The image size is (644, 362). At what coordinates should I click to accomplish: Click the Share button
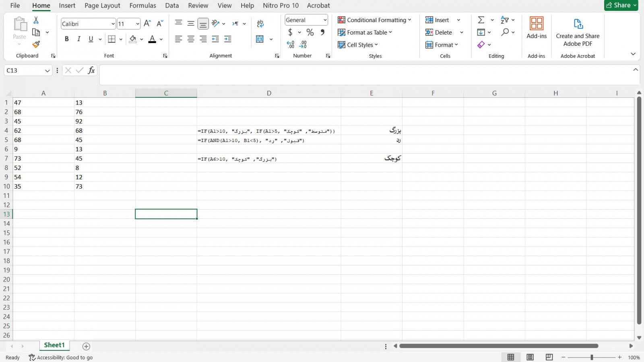[x=621, y=5]
